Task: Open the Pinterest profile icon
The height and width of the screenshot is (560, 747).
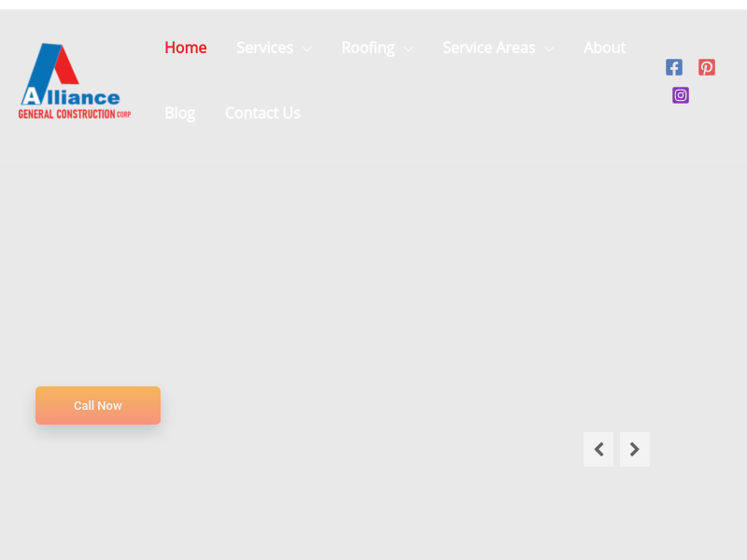Action: (707, 67)
